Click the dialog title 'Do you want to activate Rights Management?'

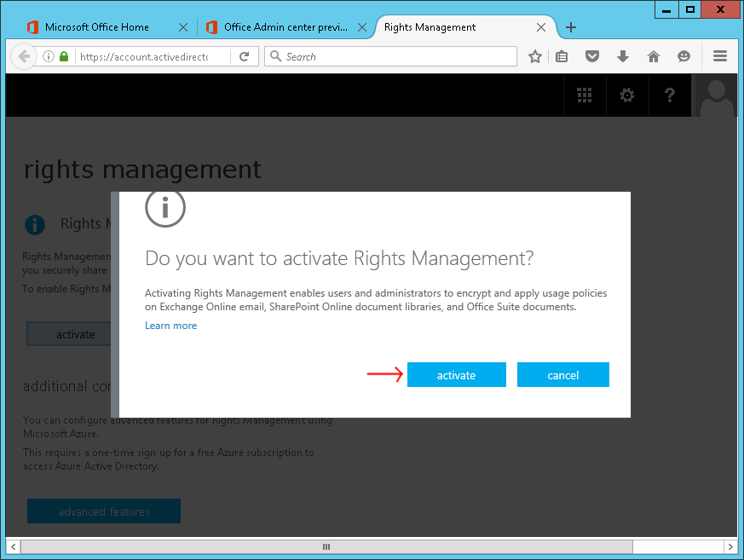[339, 258]
